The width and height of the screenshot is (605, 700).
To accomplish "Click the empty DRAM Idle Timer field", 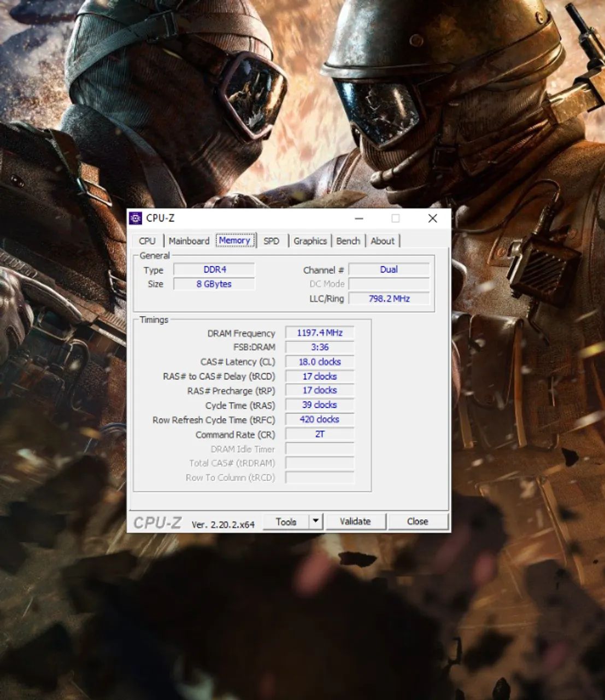I will click(320, 449).
